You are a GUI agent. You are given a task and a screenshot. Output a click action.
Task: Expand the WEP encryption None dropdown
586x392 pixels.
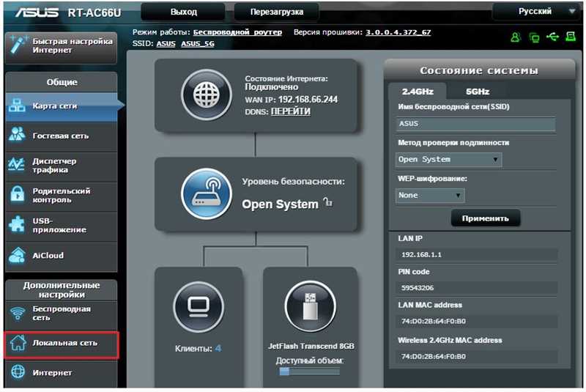(430, 196)
